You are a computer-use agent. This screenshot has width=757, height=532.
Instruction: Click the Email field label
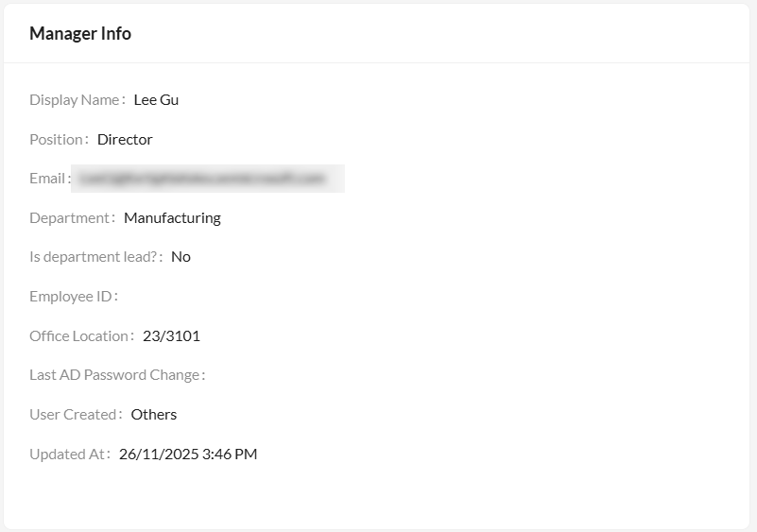click(x=47, y=179)
